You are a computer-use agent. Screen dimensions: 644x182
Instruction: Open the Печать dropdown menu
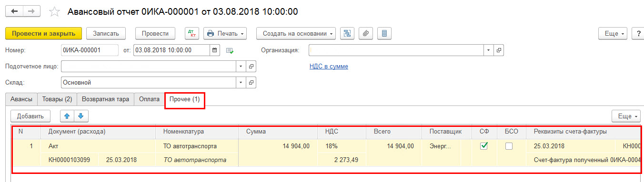tap(225, 33)
